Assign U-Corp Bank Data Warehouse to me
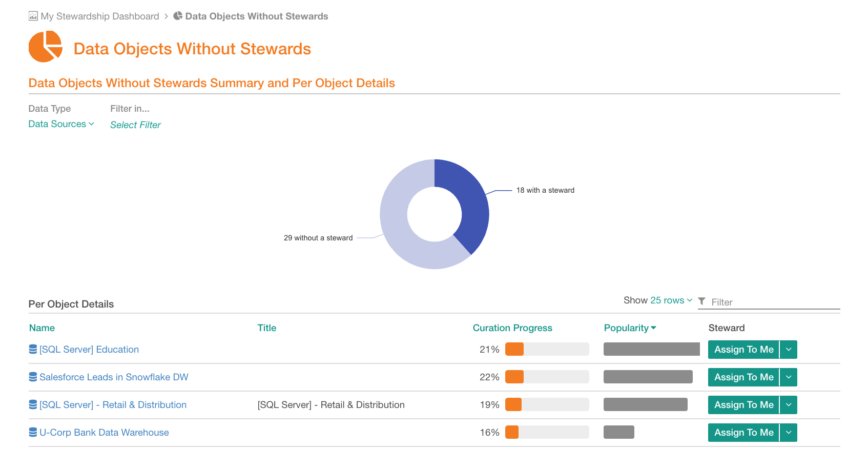Viewport: 868px width, 449px height. pyautogui.click(x=743, y=433)
